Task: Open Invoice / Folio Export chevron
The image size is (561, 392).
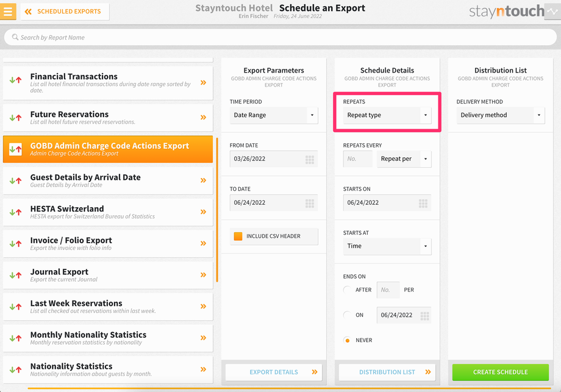Action: 203,243
